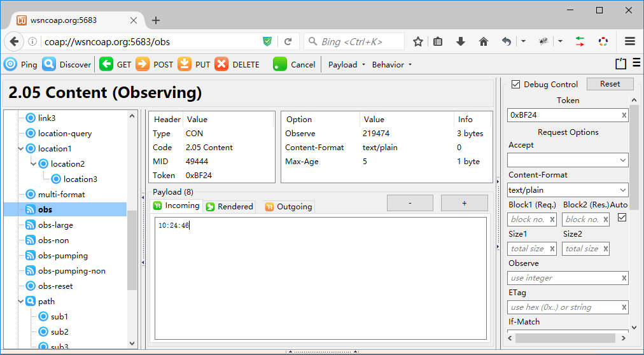This screenshot has width=644, height=355.
Task: Toggle the Debug Control checkbox
Action: [516, 85]
